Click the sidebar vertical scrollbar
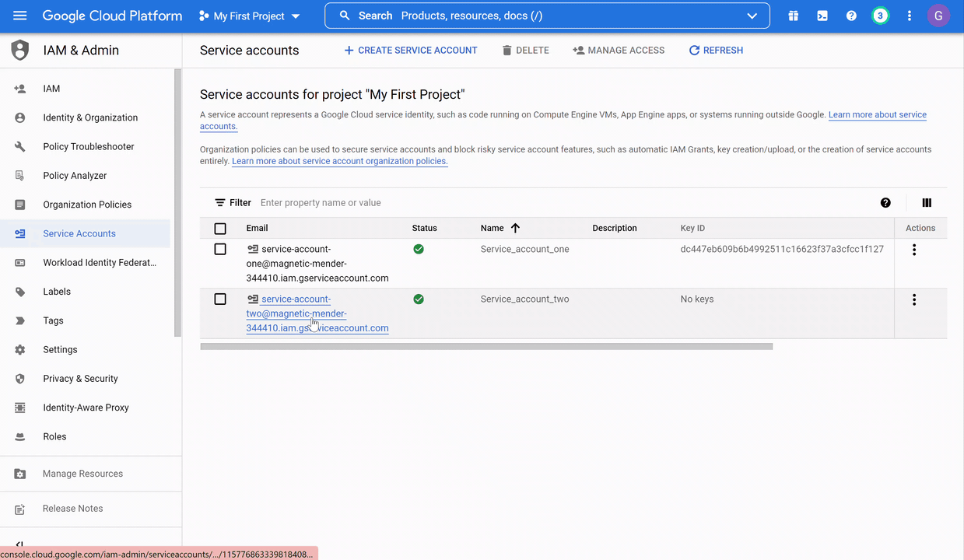 pos(178,202)
